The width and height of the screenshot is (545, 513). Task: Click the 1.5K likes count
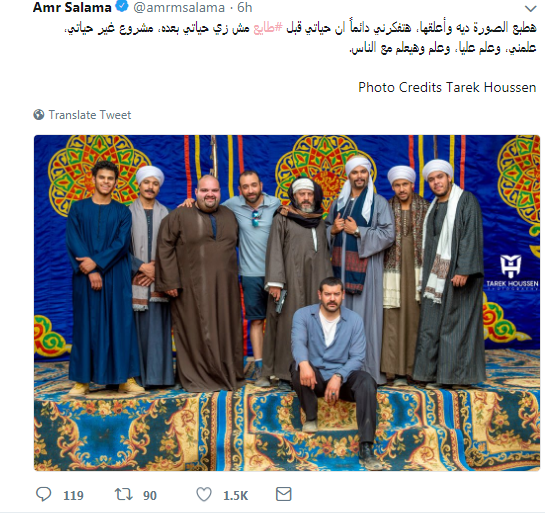[236, 495]
